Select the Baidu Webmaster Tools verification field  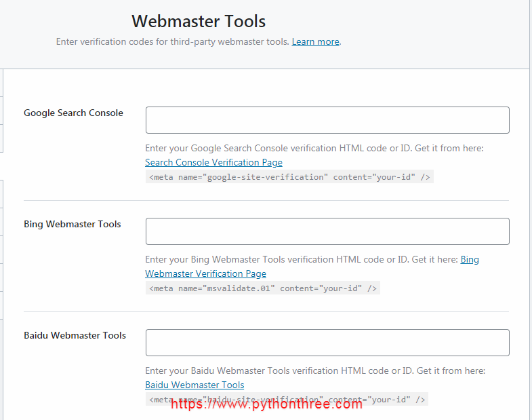[327, 343]
